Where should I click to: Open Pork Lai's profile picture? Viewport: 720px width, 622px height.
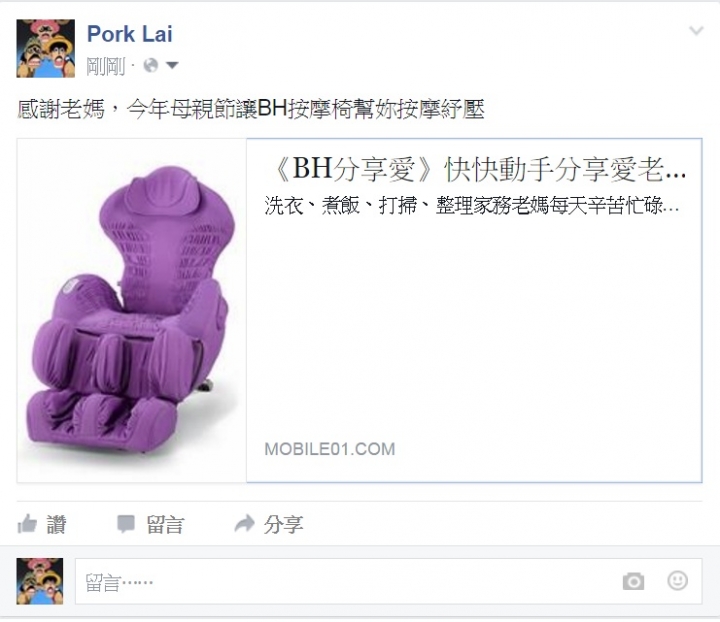click(x=45, y=48)
